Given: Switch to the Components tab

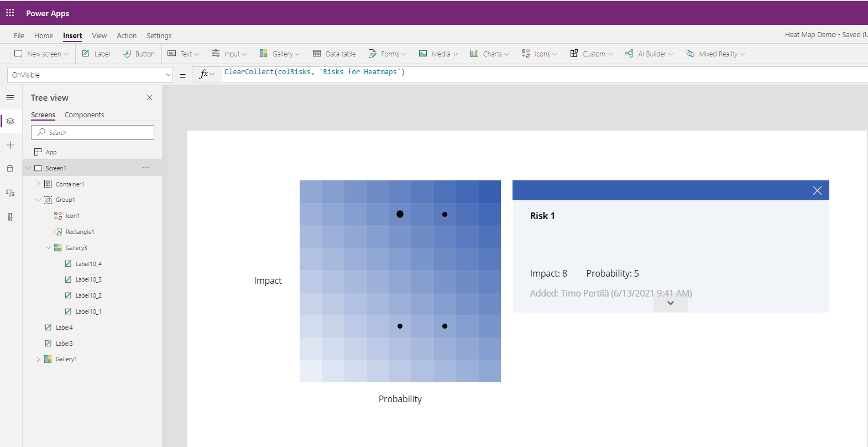Looking at the screenshot, I should point(84,115).
